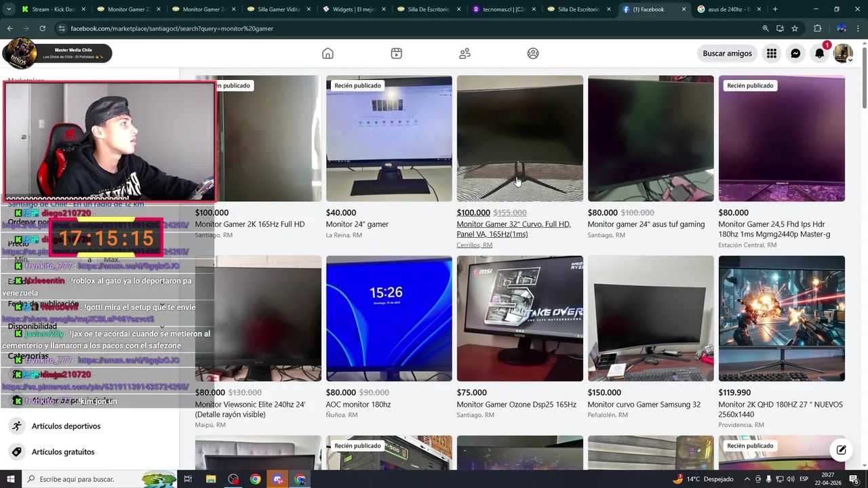Switch to the Stream - Kick tab

[53, 9]
